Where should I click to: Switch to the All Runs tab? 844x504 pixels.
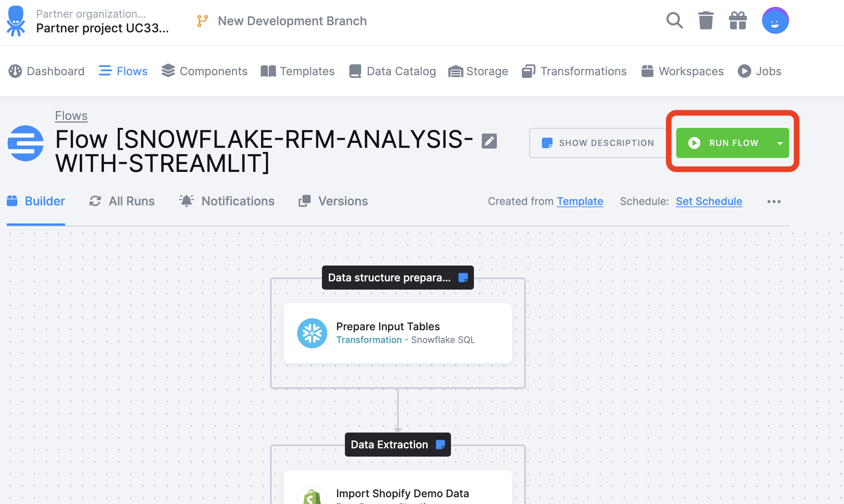122,201
